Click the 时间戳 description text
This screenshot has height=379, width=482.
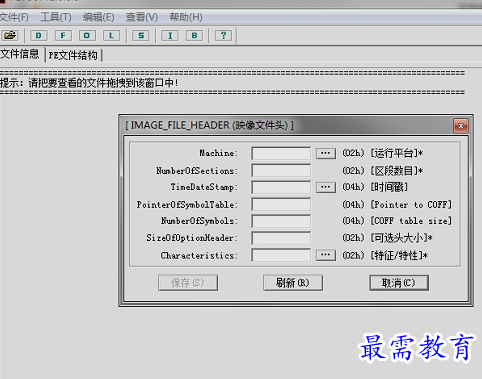pos(389,187)
